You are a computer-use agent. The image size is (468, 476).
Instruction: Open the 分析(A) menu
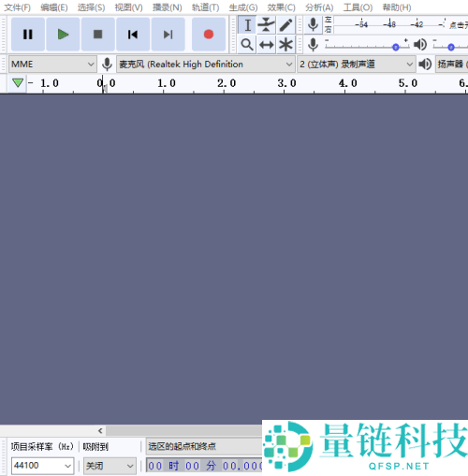[x=319, y=7]
